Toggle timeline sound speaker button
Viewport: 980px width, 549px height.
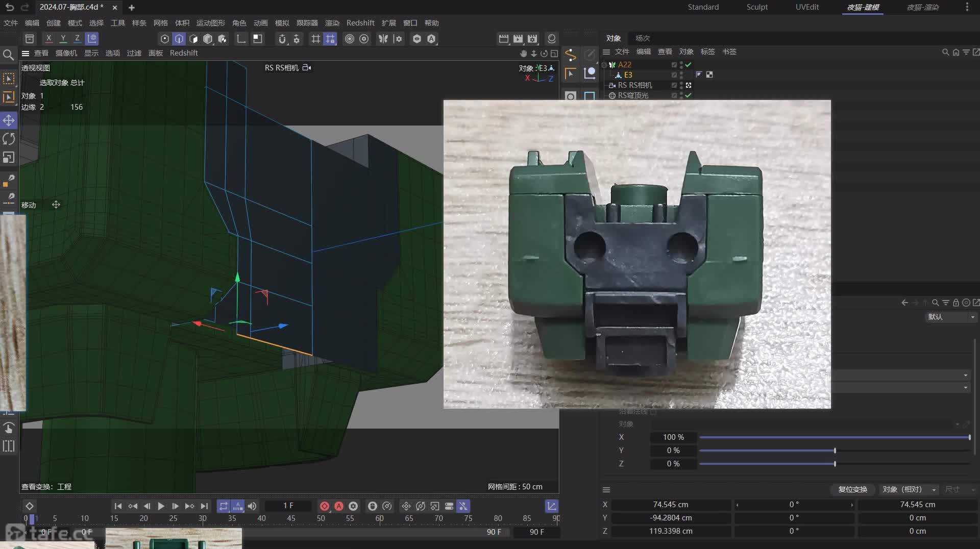coord(252,506)
